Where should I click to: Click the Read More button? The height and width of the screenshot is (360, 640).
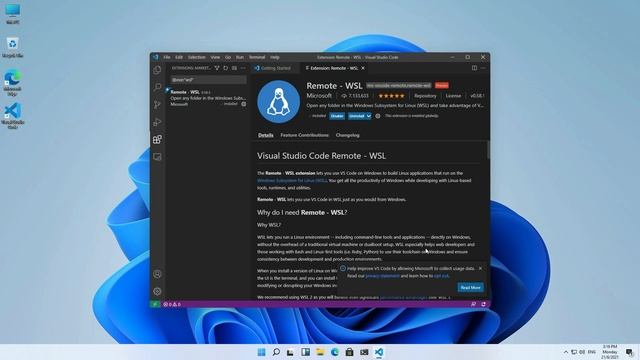point(471,287)
